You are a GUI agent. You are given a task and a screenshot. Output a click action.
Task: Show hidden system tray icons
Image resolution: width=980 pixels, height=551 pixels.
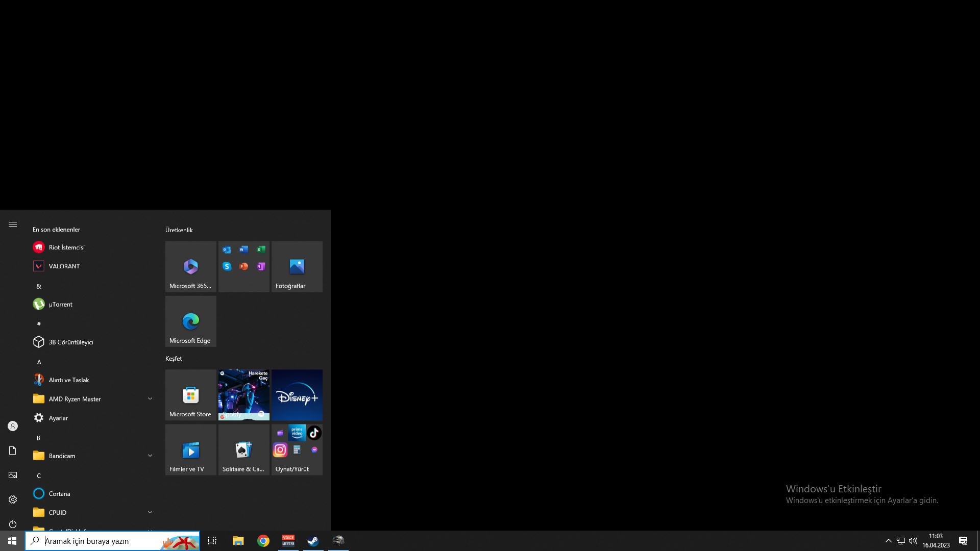tap(888, 541)
